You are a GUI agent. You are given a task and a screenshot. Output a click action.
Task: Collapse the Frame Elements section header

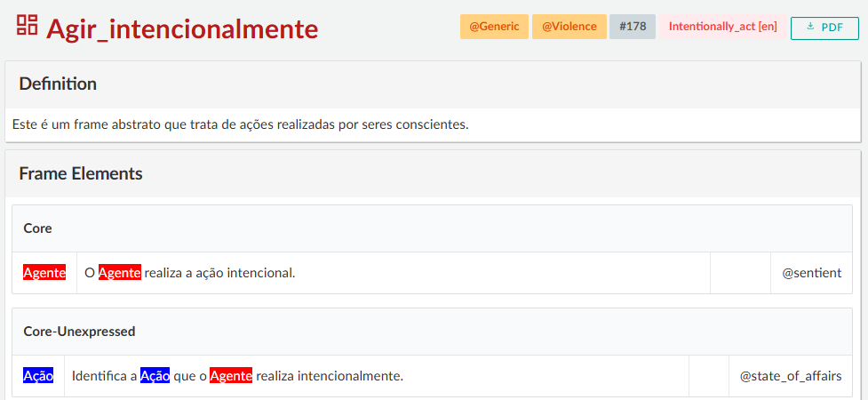[x=81, y=174]
